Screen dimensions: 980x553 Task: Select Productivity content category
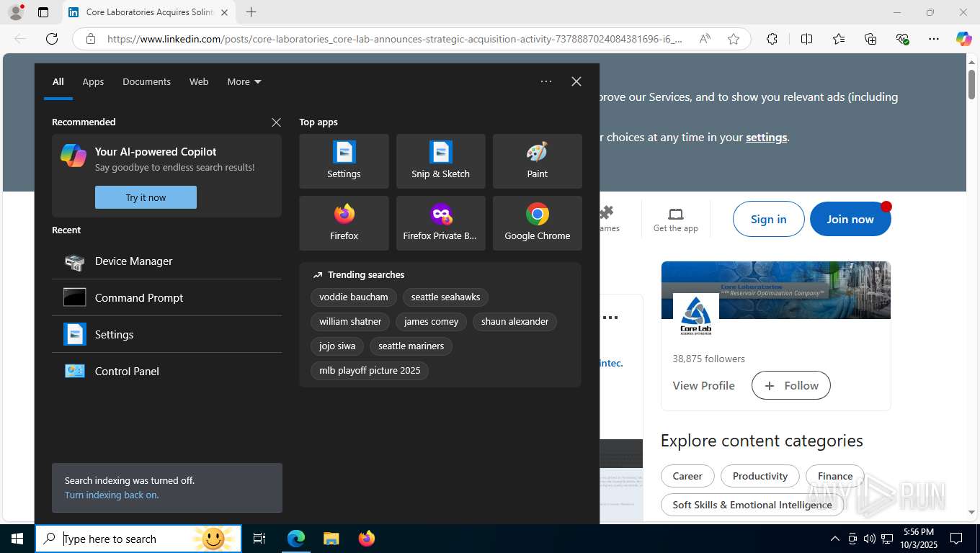pyautogui.click(x=759, y=476)
